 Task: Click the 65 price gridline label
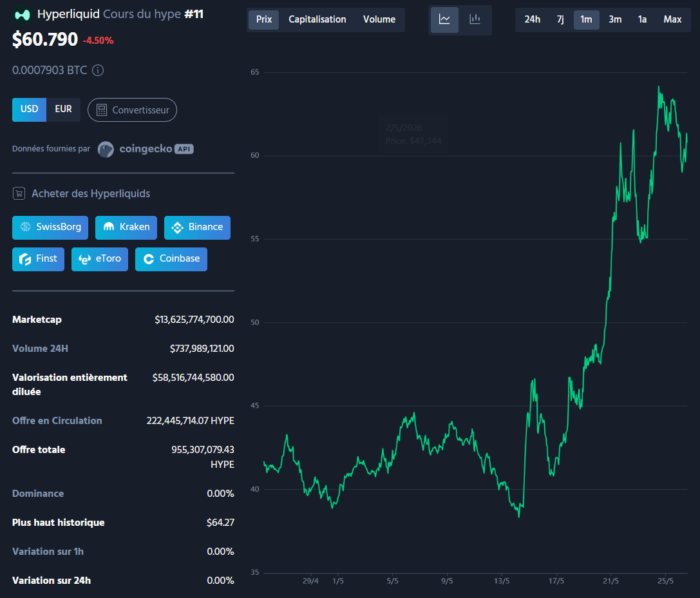pyautogui.click(x=254, y=72)
